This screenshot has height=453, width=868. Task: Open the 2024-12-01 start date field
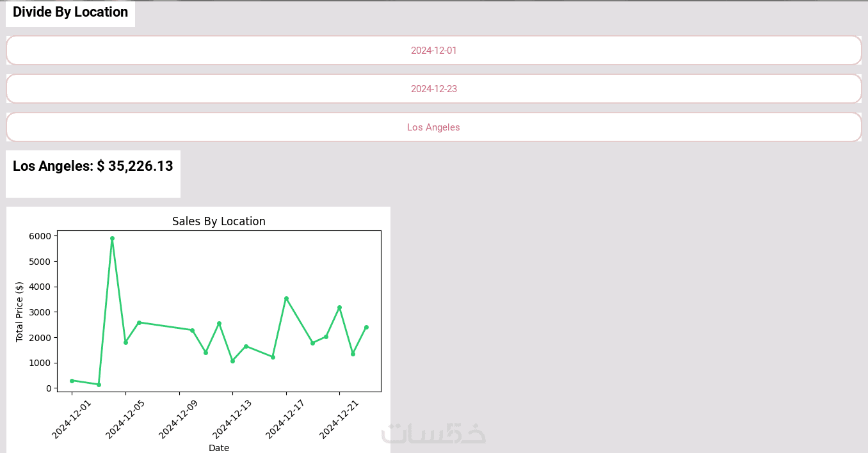[433, 51]
